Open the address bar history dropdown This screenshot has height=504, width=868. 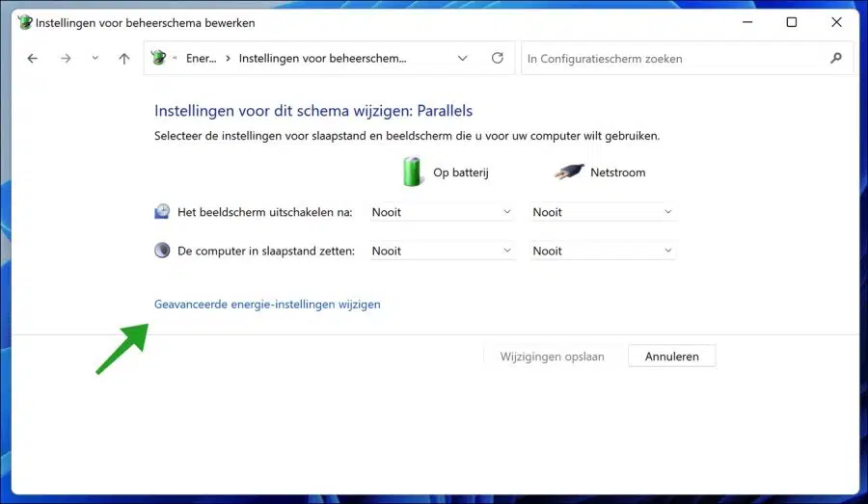[x=462, y=58]
